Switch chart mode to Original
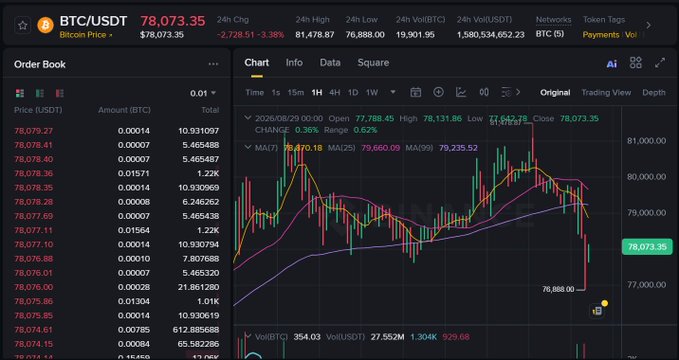This screenshot has width=679, height=360. click(555, 92)
